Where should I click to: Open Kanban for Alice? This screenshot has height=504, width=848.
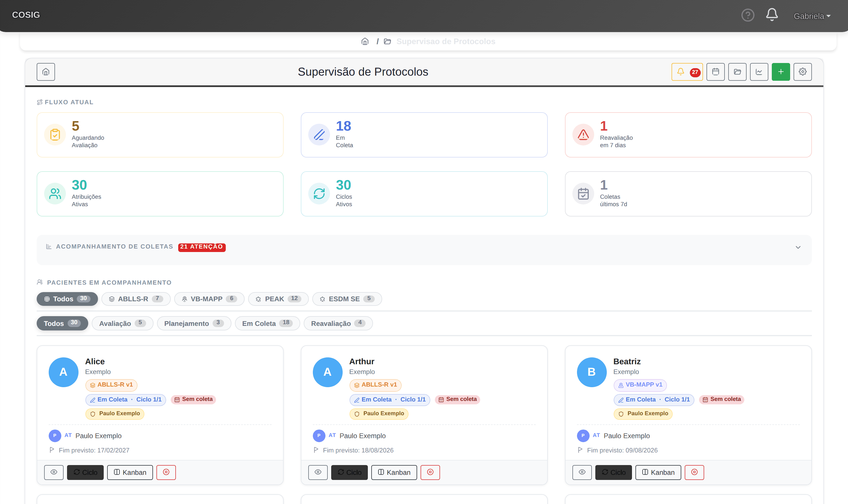click(x=130, y=472)
